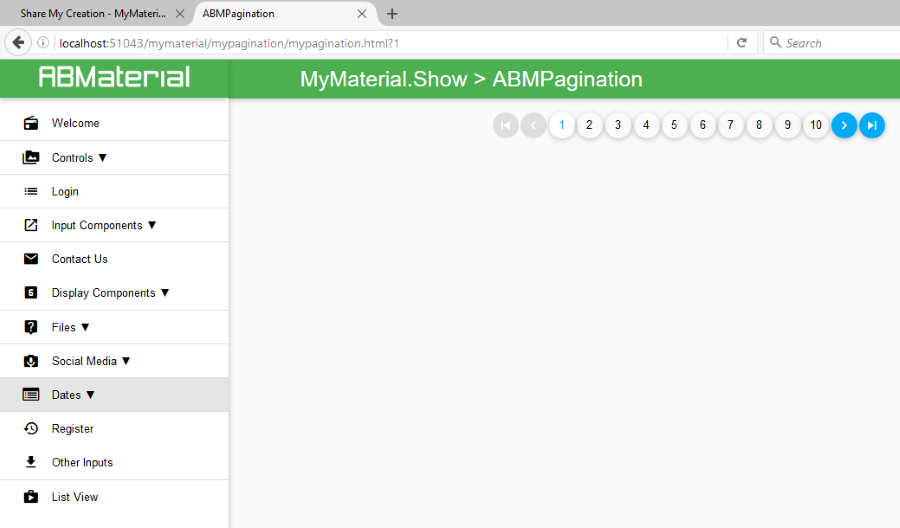Select page 4 in pagination
900x528 pixels.
pyautogui.click(x=646, y=125)
